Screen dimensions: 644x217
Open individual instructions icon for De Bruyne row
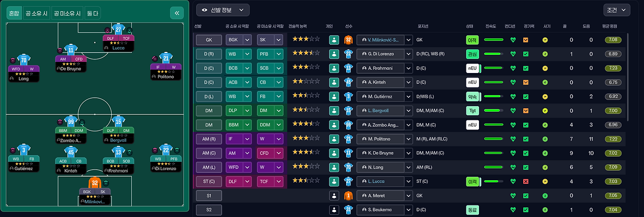click(x=333, y=153)
